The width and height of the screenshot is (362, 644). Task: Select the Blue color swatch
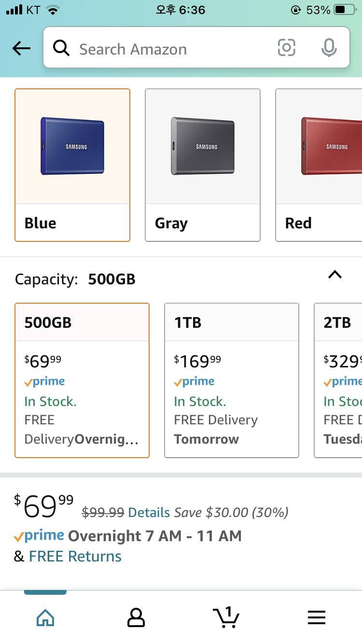pyautogui.click(x=72, y=165)
